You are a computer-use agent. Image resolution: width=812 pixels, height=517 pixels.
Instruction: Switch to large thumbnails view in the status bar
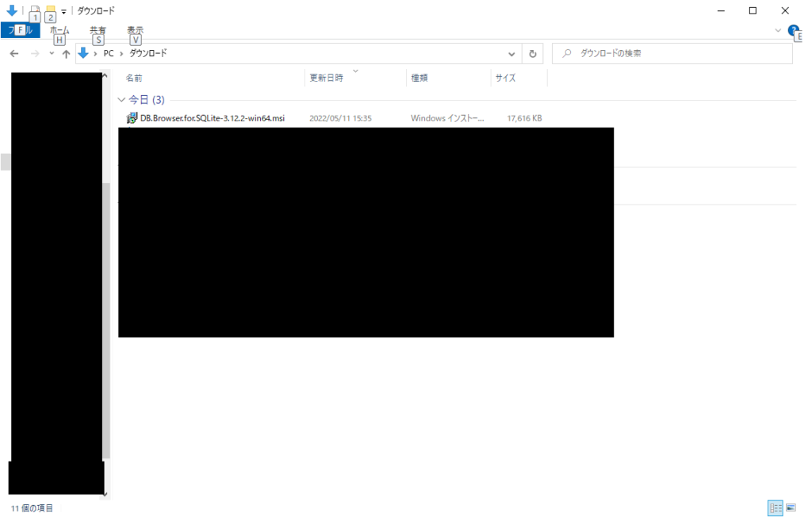coord(791,507)
